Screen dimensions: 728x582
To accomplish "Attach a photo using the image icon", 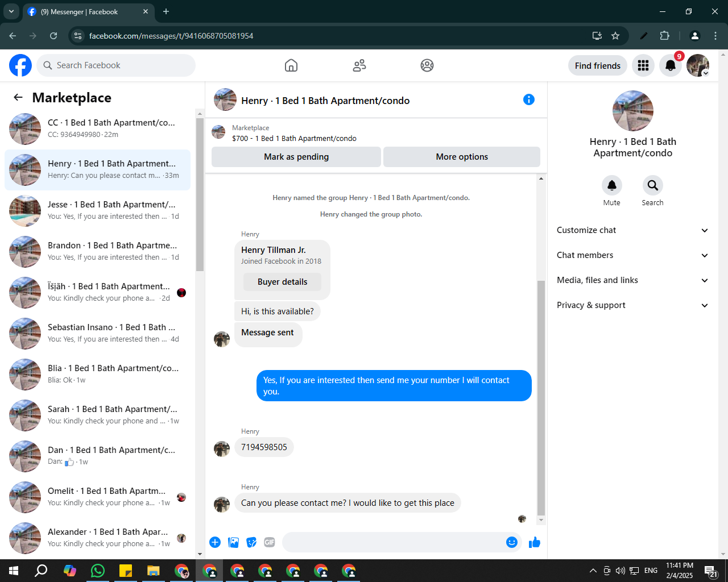I will coord(233,542).
